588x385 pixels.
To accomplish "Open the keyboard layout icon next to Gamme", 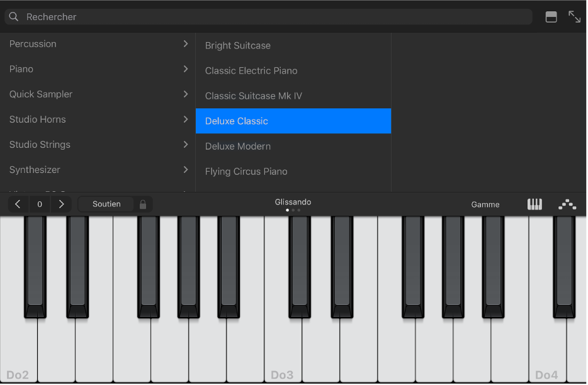I will click(534, 204).
